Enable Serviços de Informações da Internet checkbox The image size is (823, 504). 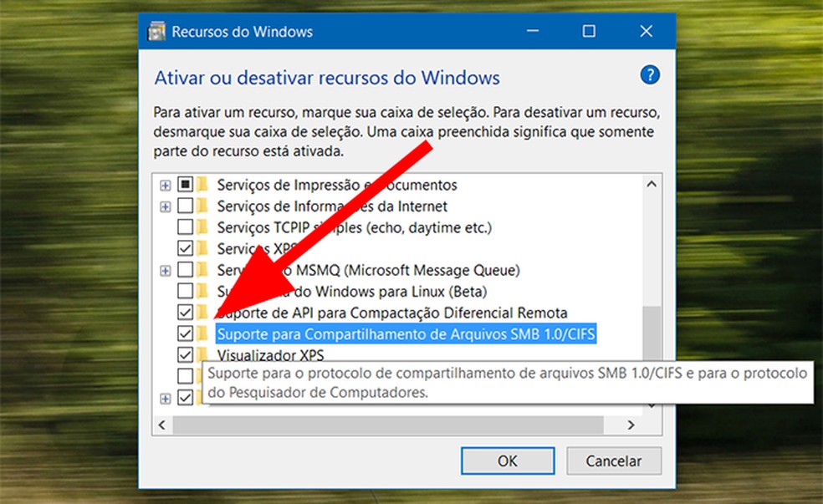click(186, 206)
